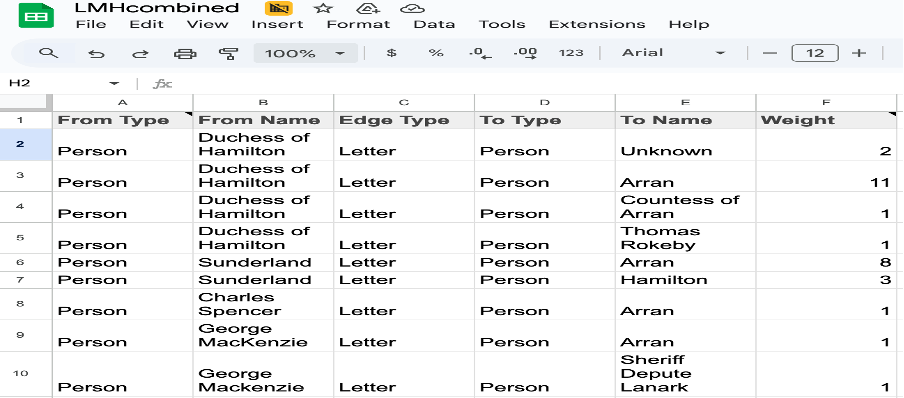The image size is (904, 398).
Task: Select the 'Weight' header cell
Action: (826, 120)
